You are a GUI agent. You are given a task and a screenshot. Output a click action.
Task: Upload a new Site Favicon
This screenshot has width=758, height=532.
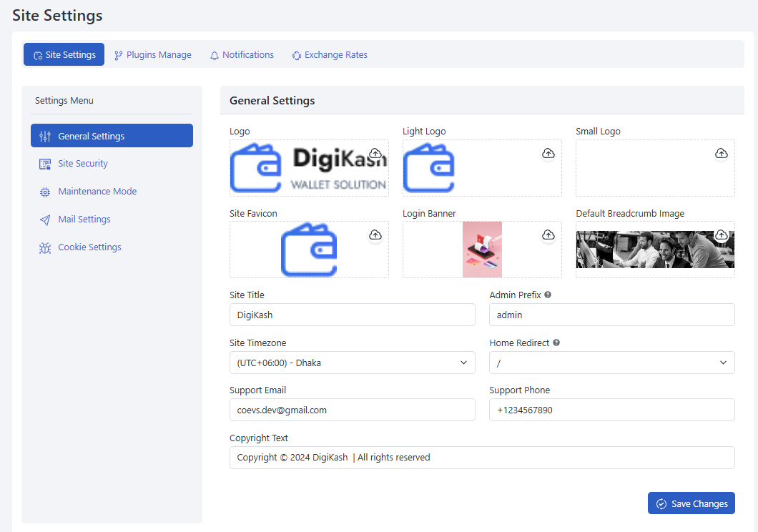tap(375, 235)
